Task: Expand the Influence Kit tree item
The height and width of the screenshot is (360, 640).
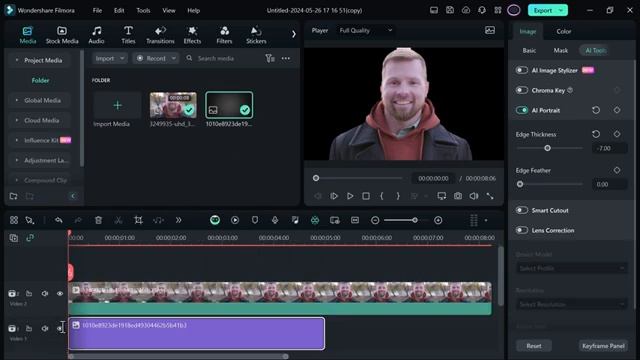Action: click(x=17, y=140)
